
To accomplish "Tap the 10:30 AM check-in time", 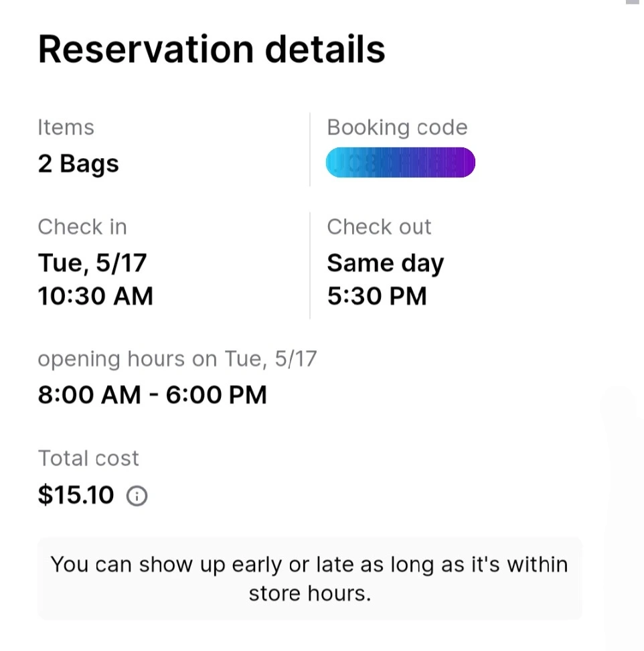I will click(x=96, y=296).
